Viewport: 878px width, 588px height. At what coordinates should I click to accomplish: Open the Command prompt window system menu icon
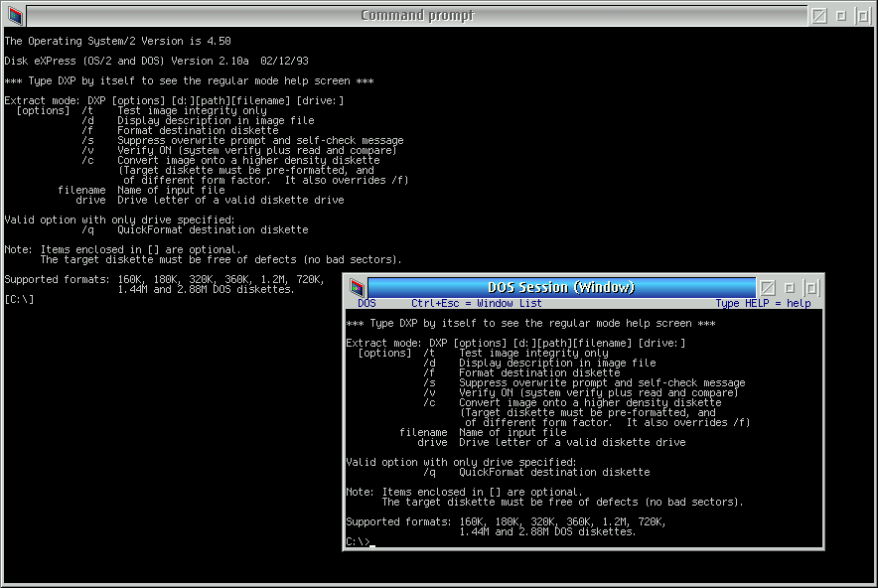tap(15, 16)
